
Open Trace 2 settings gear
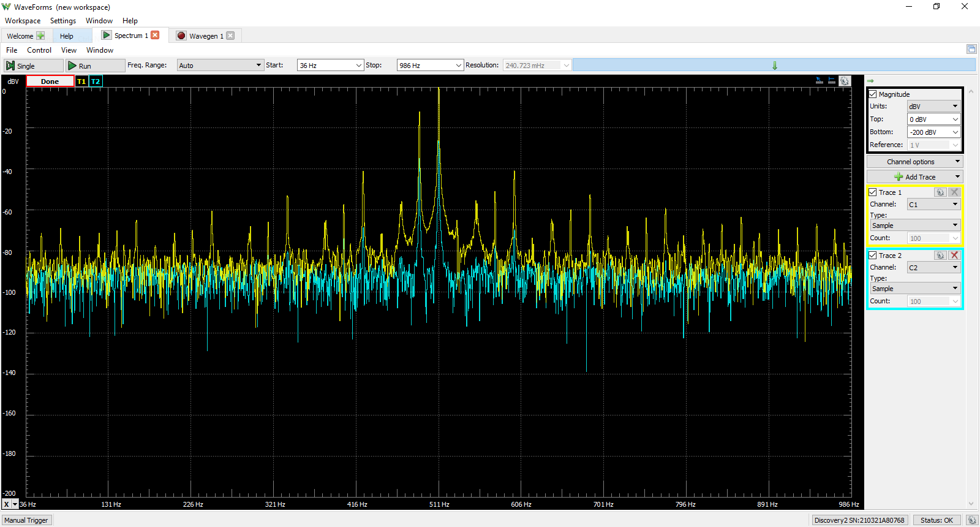point(940,256)
